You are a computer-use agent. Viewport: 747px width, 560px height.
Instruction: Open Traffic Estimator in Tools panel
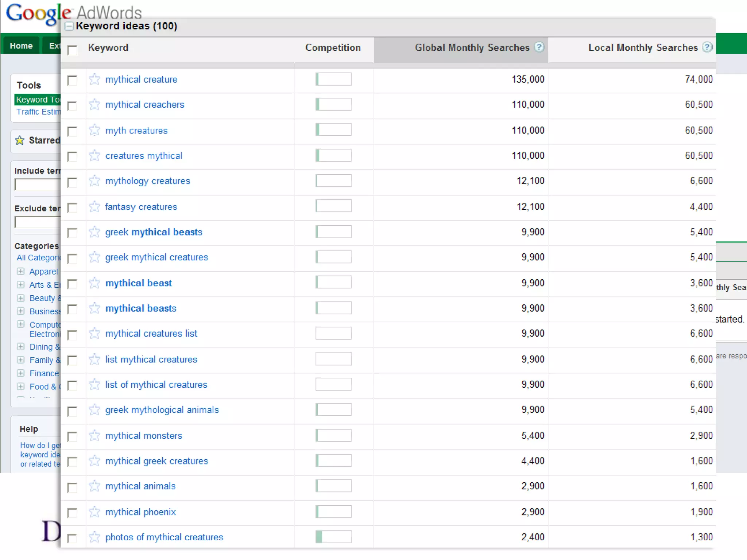coord(38,112)
